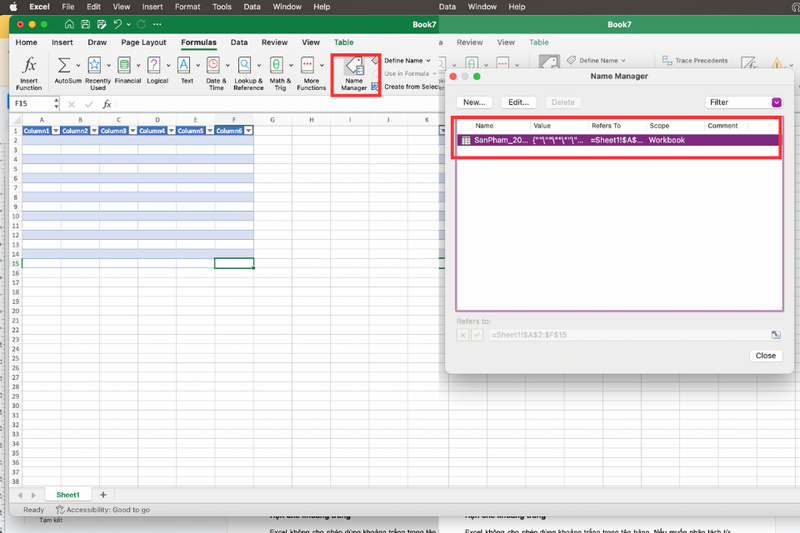Viewport: 800px width, 533px height.
Task: Open Logical functions list
Action: pos(157,71)
